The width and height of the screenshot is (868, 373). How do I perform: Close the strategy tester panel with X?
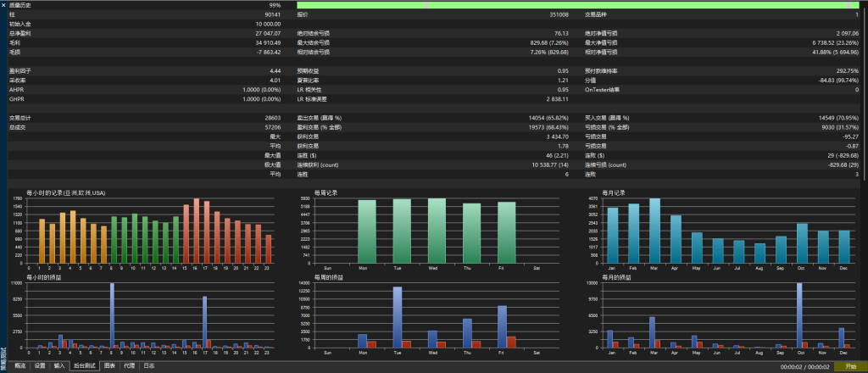pyautogui.click(x=4, y=5)
